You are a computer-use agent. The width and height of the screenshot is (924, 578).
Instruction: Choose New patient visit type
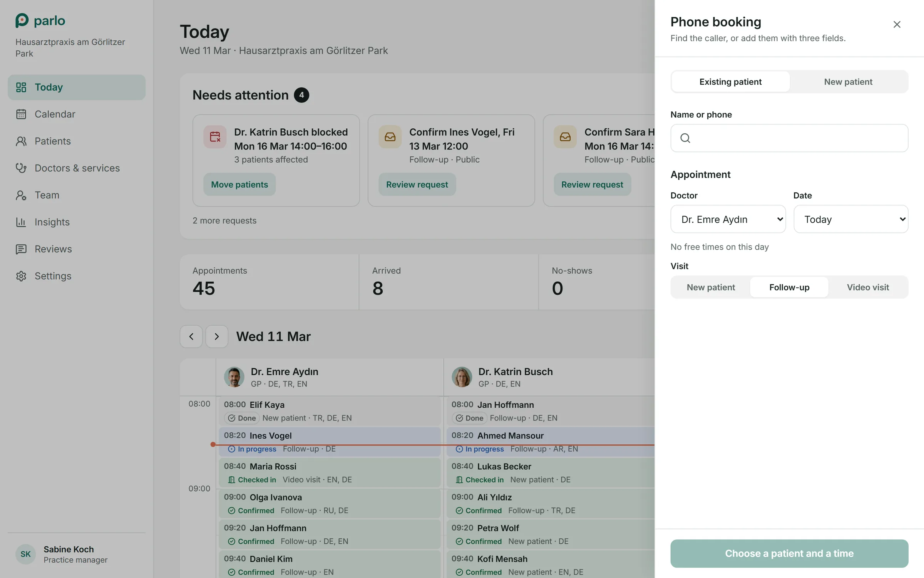(711, 287)
